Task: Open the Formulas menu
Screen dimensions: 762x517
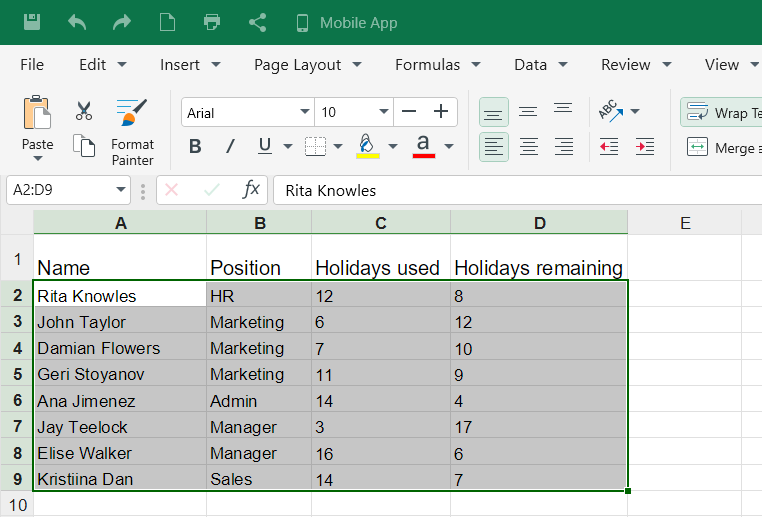Action: pyautogui.click(x=437, y=65)
